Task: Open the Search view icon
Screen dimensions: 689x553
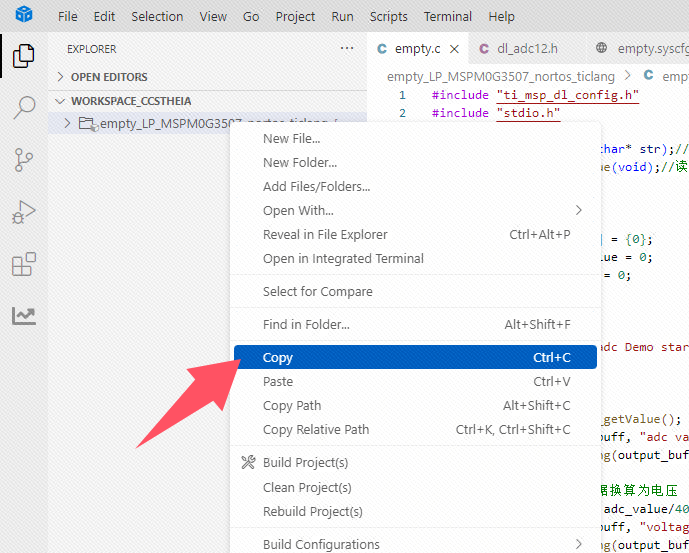Action: tap(24, 107)
